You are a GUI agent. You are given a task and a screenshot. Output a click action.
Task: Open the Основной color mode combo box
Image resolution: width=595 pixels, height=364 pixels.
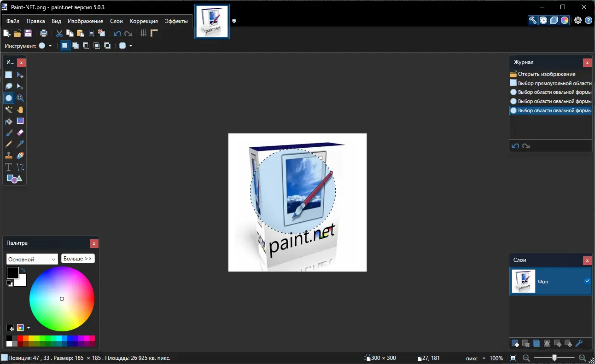[32, 259]
